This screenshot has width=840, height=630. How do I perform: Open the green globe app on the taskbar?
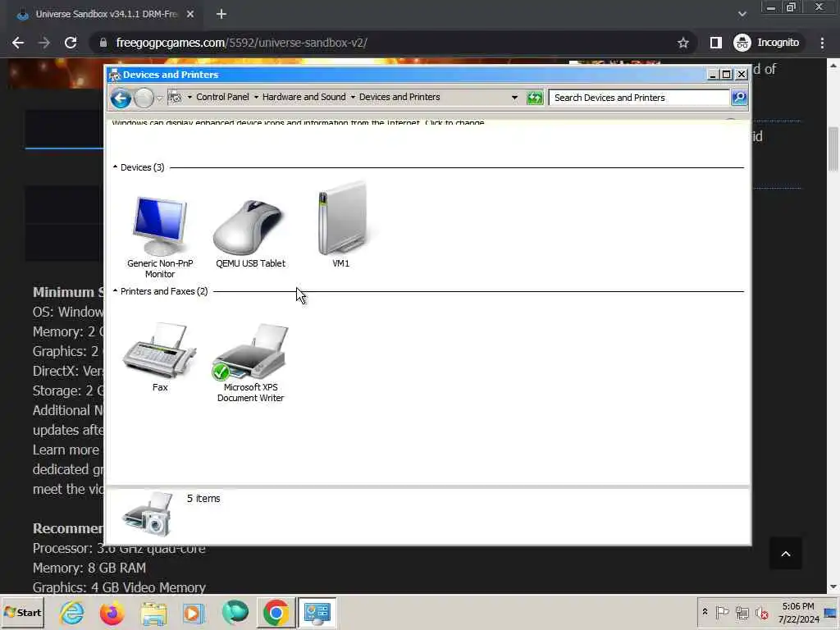235,612
